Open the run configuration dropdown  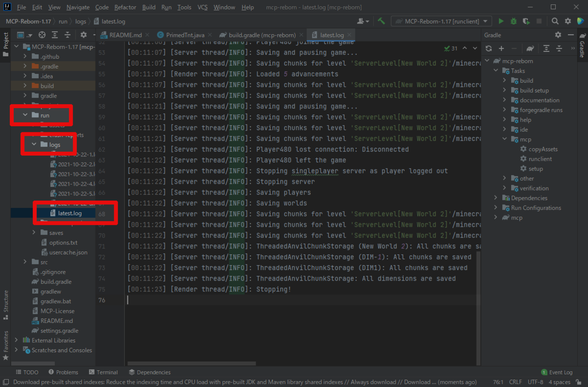tap(442, 21)
